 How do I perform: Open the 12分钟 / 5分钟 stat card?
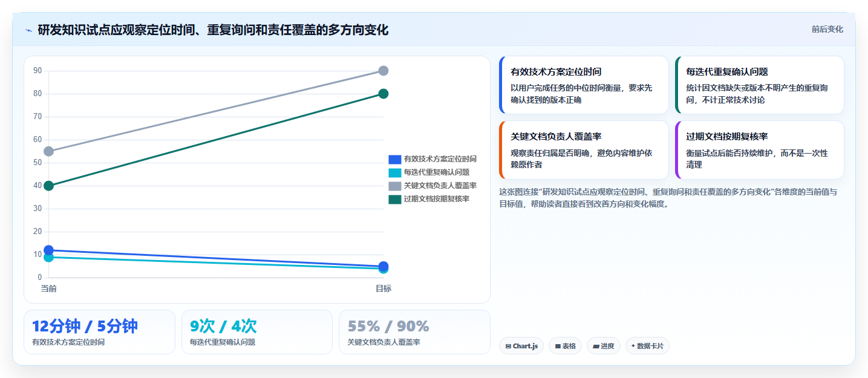[x=99, y=332]
